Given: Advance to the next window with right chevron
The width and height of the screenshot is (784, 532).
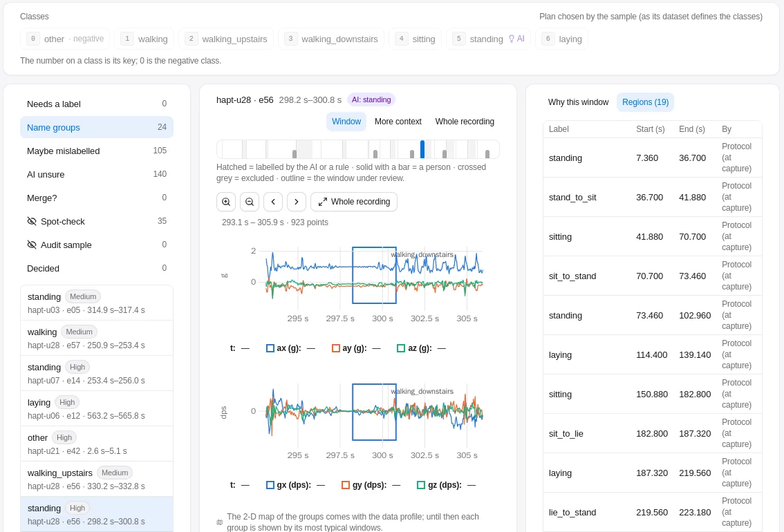Looking at the screenshot, I should (297, 202).
